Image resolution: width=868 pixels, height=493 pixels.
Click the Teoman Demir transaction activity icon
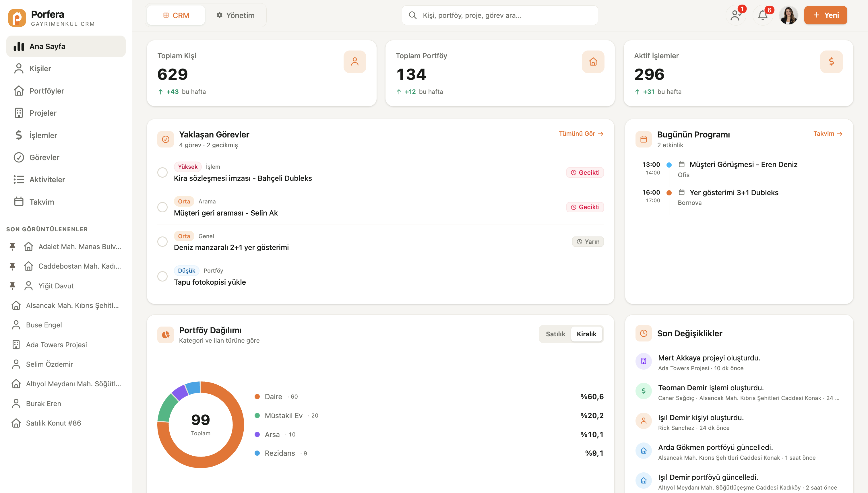[644, 391]
